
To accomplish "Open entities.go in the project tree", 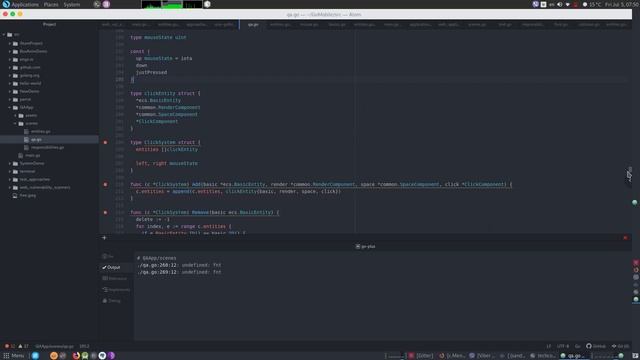I will 40,131.
